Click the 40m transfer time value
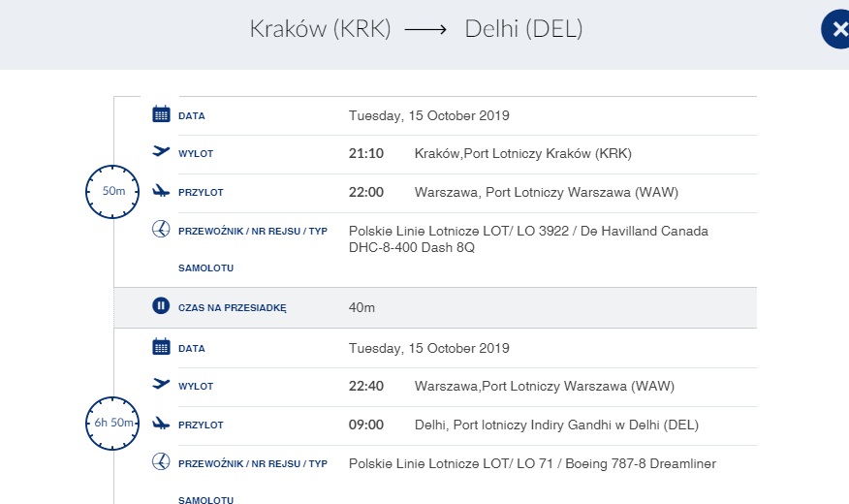This screenshot has height=504, width=849. (362, 307)
